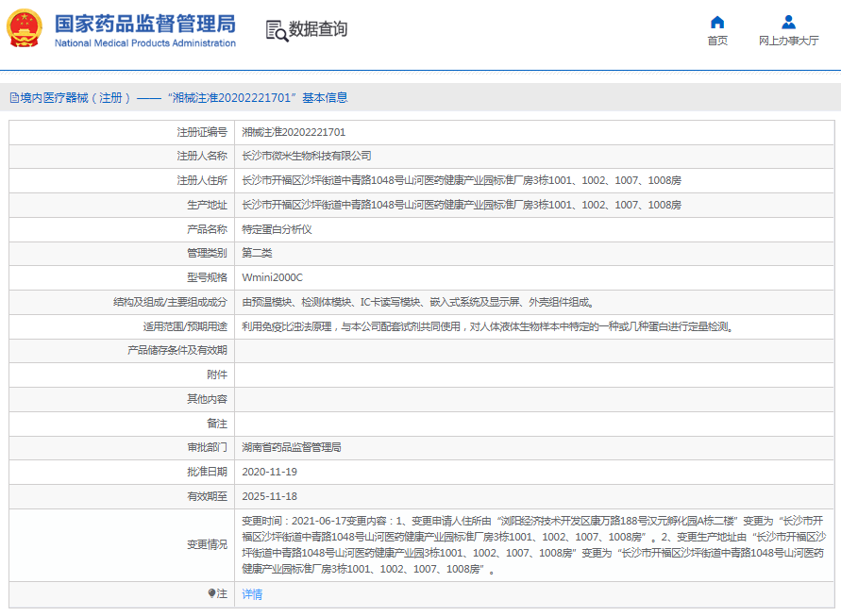Select the 数据查询 heading text

(x=318, y=29)
